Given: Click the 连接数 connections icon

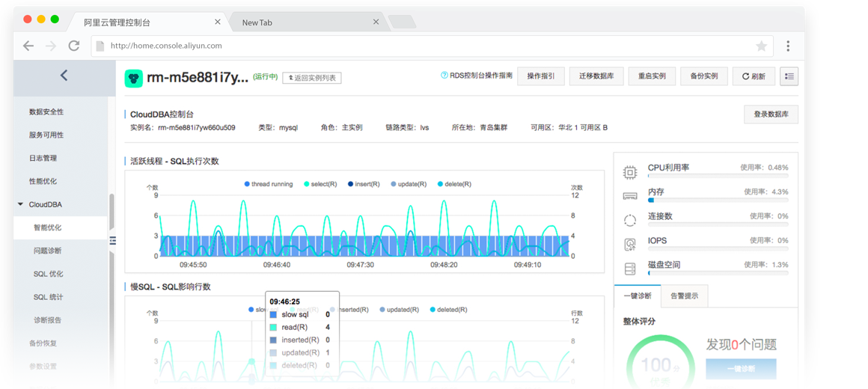Looking at the screenshot, I should pyautogui.click(x=630, y=220).
